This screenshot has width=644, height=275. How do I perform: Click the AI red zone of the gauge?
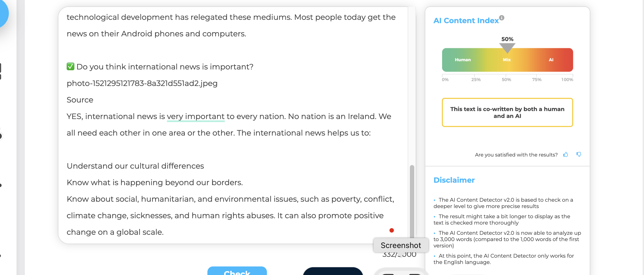[551, 60]
